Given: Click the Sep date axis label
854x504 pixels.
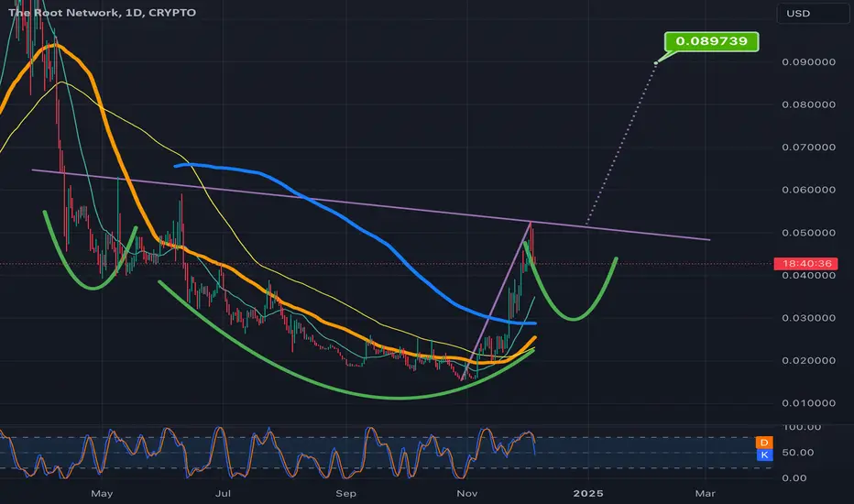Looking at the screenshot, I should click(345, 494).
